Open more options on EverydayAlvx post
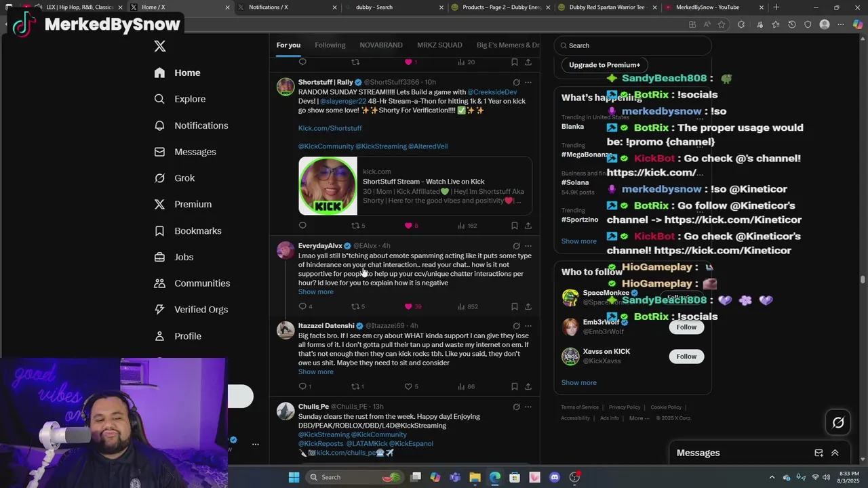The image size is (868, 488). [528, 246]
